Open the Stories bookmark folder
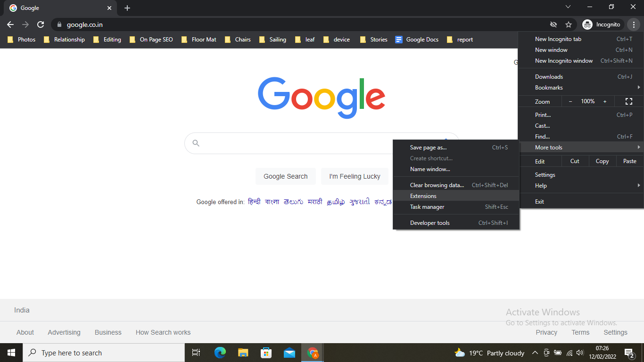The height and width of the screenshot is (362, 644). (374, 40)
